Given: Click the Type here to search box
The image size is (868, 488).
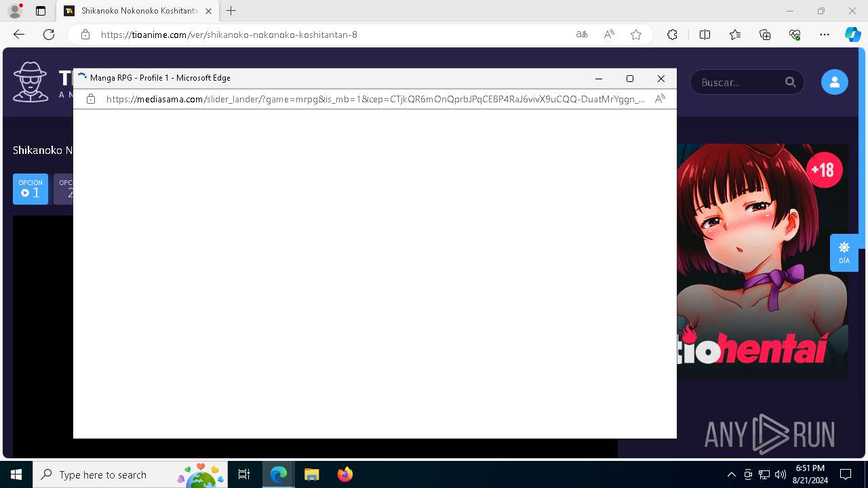Looking at the screenshot, I should 131,474.
